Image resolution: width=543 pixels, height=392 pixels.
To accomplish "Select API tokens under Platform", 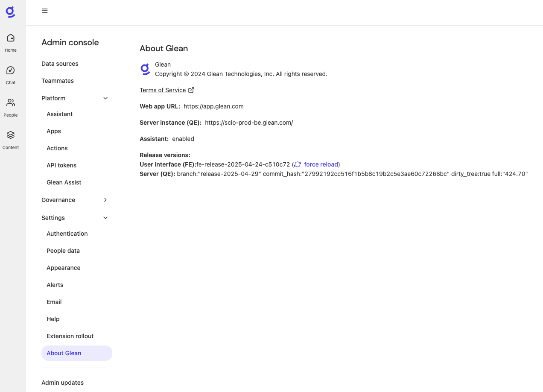I will 61,165.
